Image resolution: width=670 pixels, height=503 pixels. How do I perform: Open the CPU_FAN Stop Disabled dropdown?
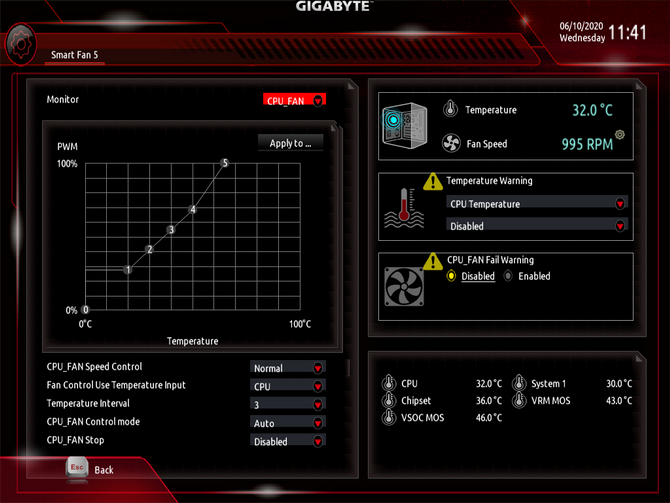288,441
